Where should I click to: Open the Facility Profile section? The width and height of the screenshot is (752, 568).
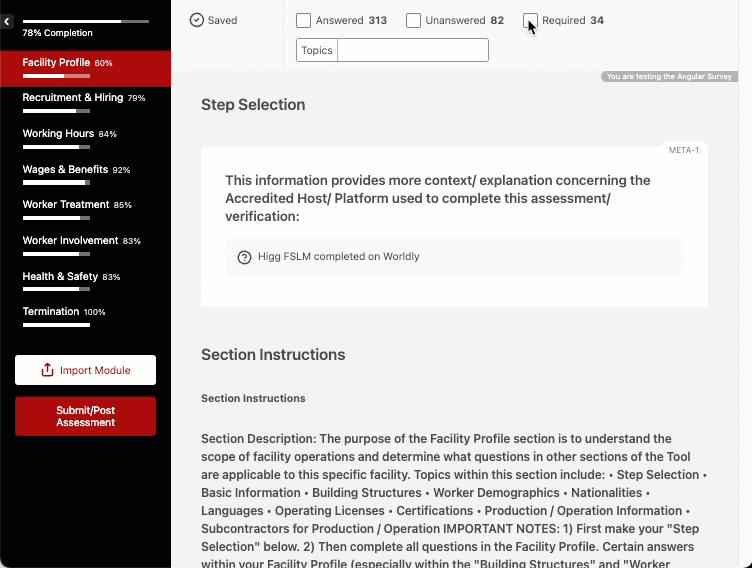(x=85, y=69)
